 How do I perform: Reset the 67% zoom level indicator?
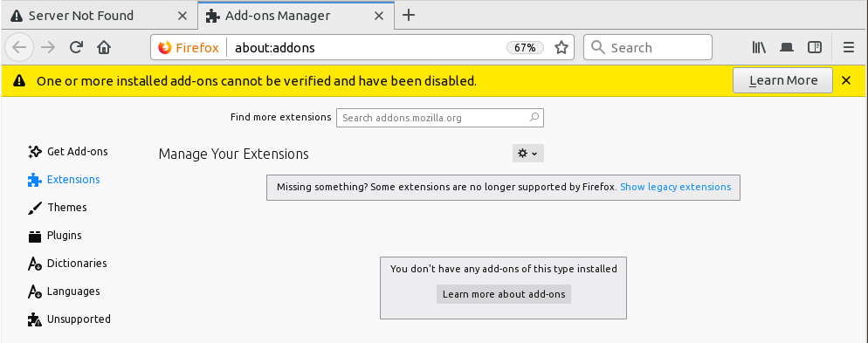525,48
